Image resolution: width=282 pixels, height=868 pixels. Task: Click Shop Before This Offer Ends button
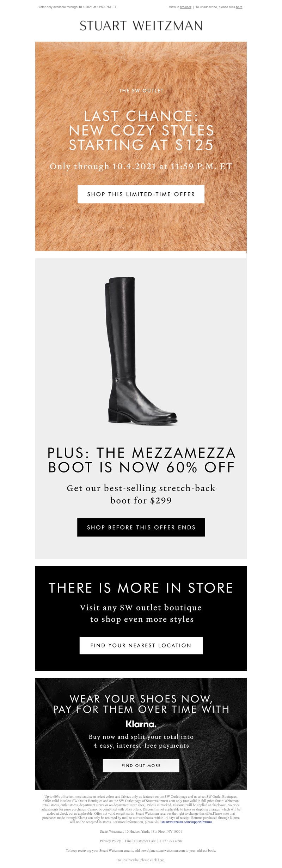coord(141,527)
